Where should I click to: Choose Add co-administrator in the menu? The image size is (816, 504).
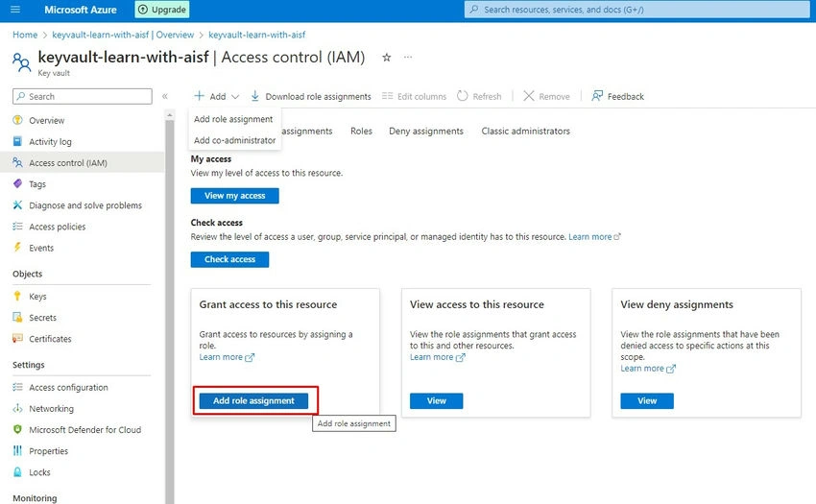click(x=234, y=140)
